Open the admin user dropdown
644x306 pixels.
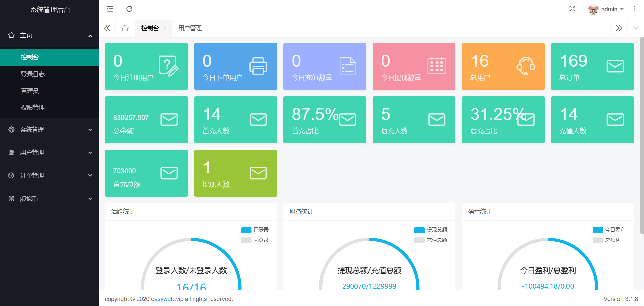pyautogui.click(x=606, y=9)
